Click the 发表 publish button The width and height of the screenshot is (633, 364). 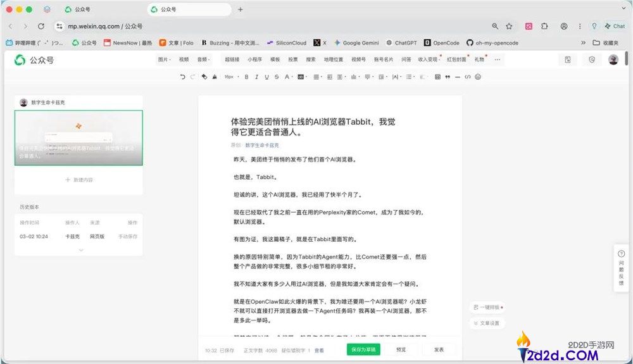coord(439,349)
